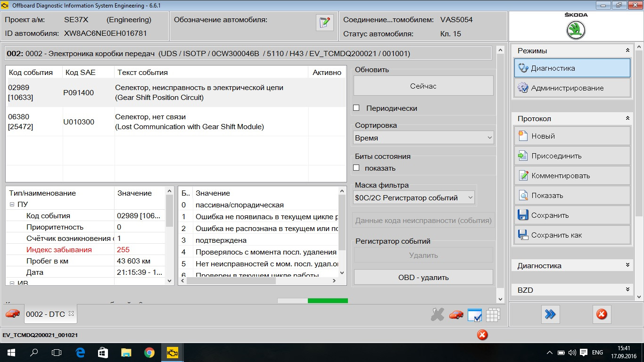The width and height of the screenshot is (644, 362).
Task: Select Пробег в км row
Action: click(86, 261)
